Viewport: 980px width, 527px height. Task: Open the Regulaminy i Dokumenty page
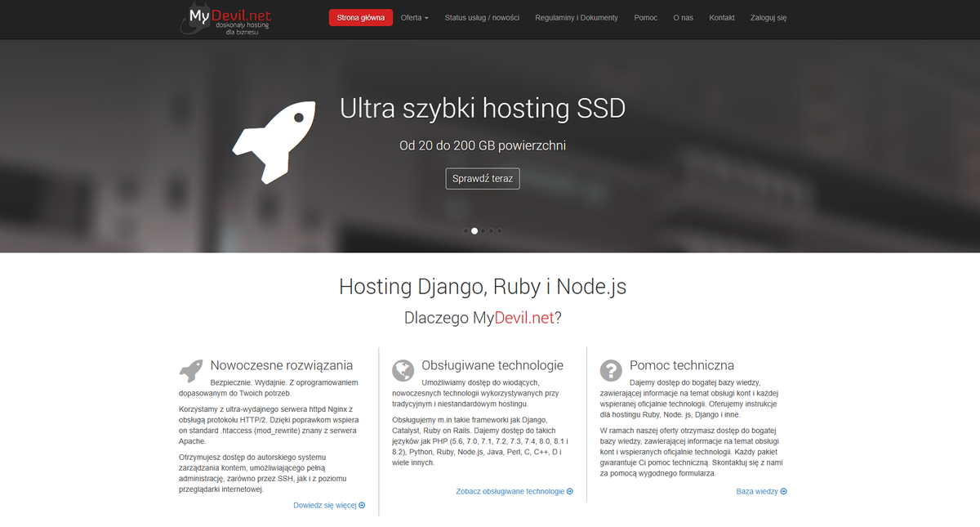click(x=577, y=16)
